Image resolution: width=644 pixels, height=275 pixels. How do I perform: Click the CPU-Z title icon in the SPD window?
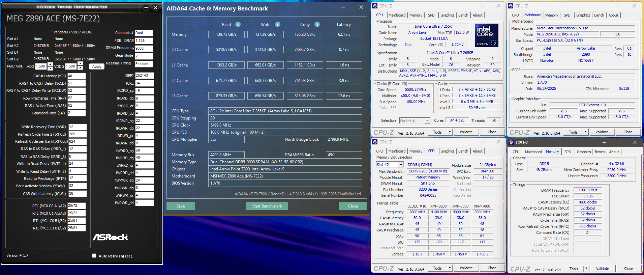point(375,142)
